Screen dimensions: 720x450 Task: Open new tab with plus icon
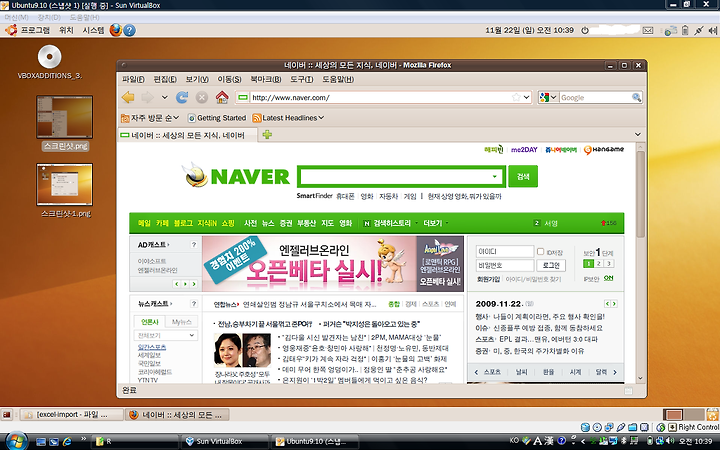coord(267,135)
